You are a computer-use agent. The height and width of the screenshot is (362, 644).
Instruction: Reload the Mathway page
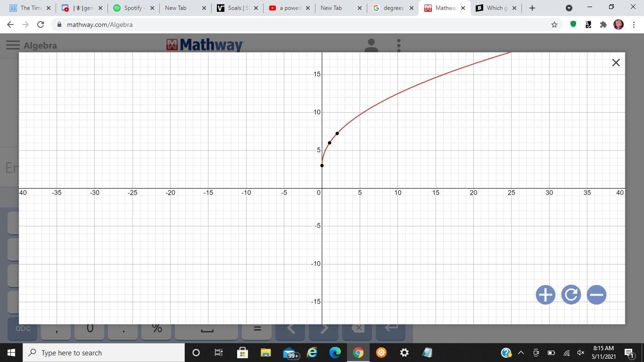pos(41,25)
